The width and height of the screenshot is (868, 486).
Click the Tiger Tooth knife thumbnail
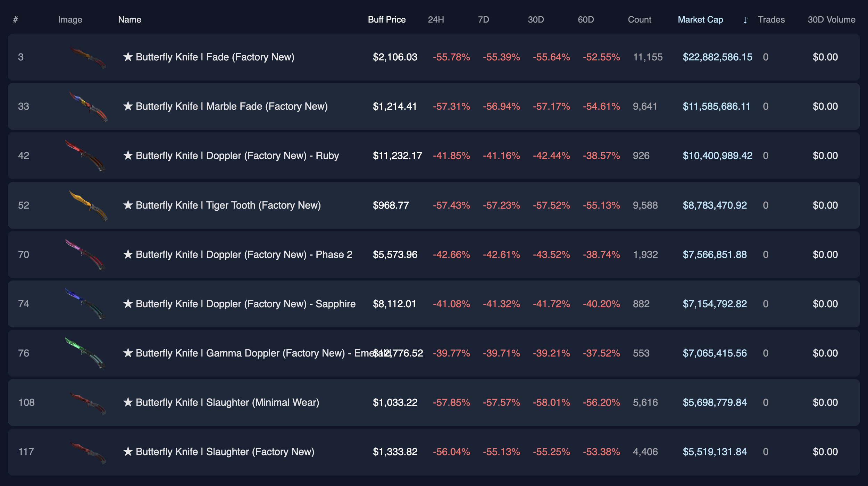click(x=88, y=206)
